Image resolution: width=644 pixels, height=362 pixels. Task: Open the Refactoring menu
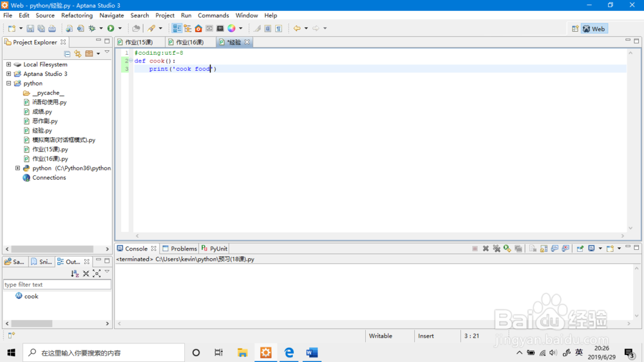point(77,15)
